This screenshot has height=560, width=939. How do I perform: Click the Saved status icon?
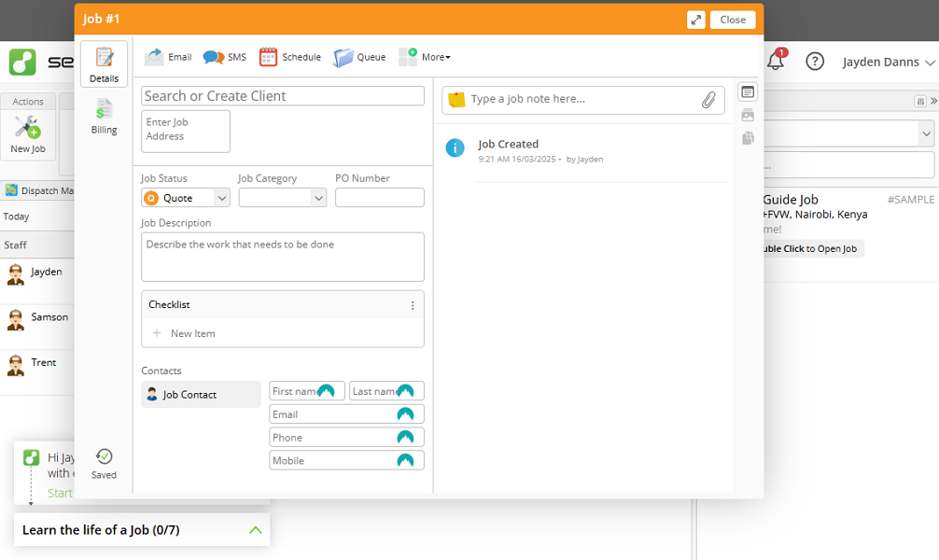[104, 464]
